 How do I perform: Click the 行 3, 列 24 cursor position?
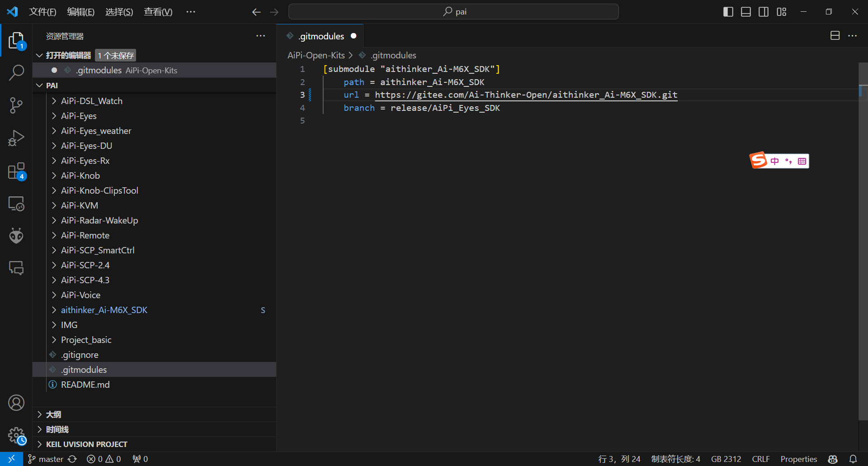(619, 459)
